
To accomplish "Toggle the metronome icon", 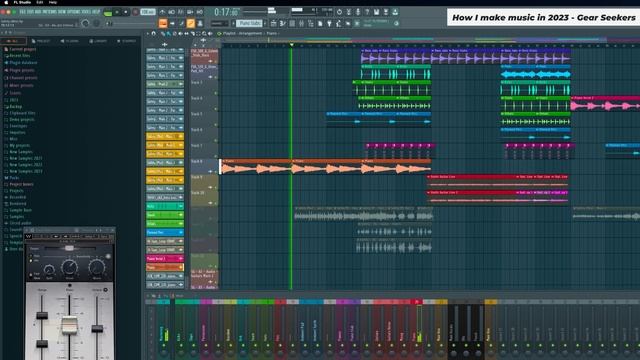I will coord(162,12).
